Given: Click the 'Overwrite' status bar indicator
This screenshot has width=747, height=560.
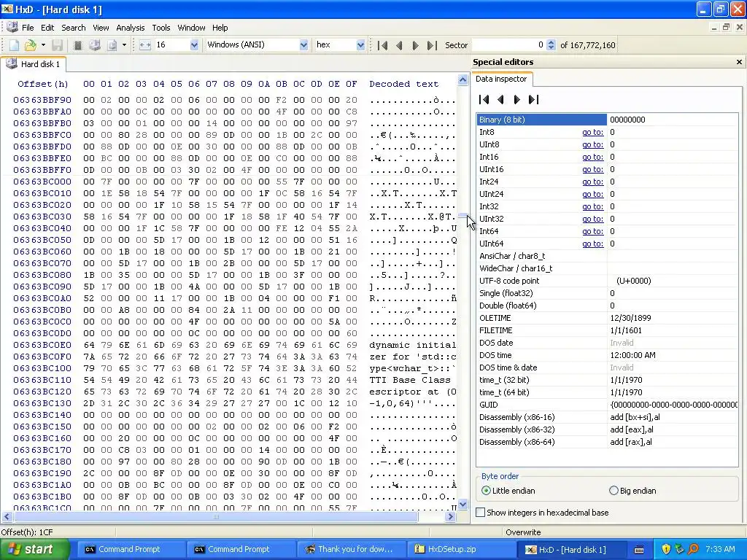Looking at the screenshot, I should point(523,532).
